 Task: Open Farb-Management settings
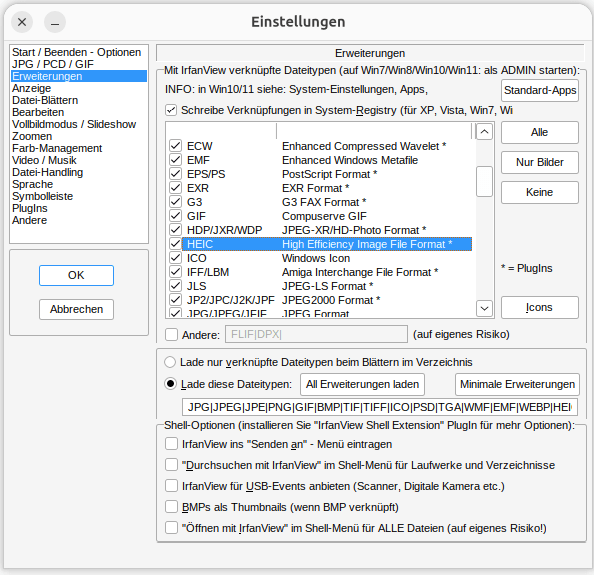[57, 148]
